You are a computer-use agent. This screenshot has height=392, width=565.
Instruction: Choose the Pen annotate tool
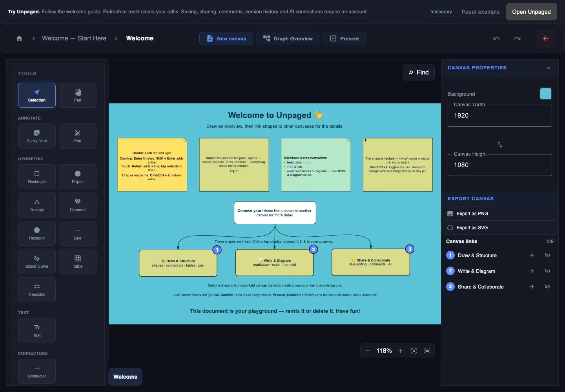click(x=78, y=136)
